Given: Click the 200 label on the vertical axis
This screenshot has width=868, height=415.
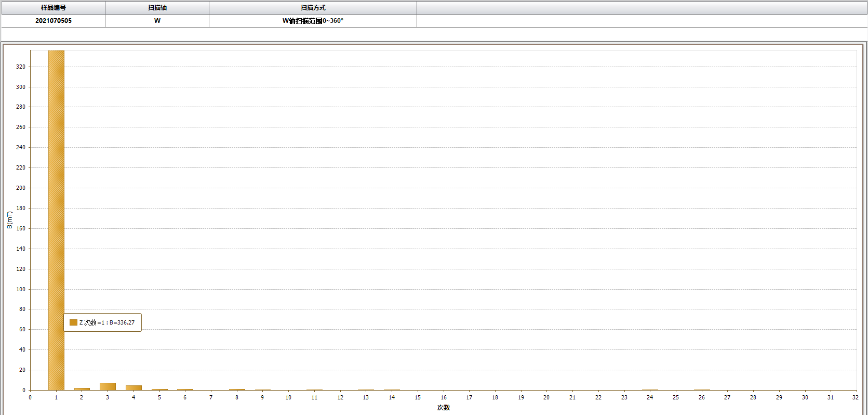Looking at the screenshot, I should [21, 188].
